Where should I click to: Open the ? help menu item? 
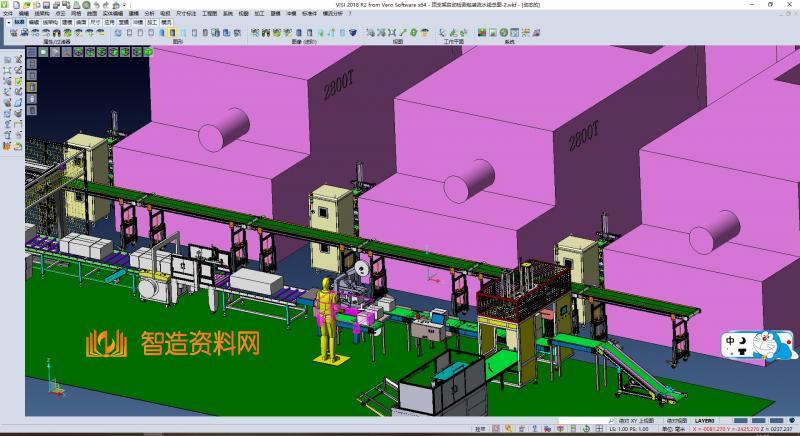pos(347,14)
